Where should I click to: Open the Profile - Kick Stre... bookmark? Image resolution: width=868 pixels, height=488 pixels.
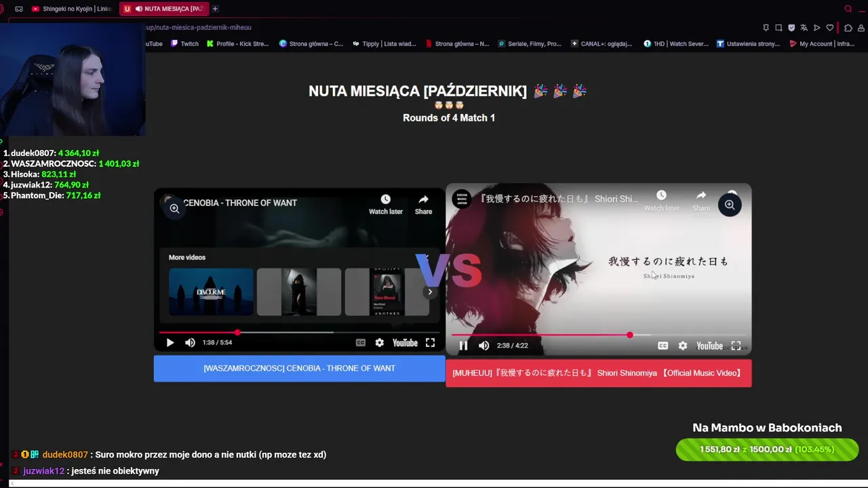237,43
